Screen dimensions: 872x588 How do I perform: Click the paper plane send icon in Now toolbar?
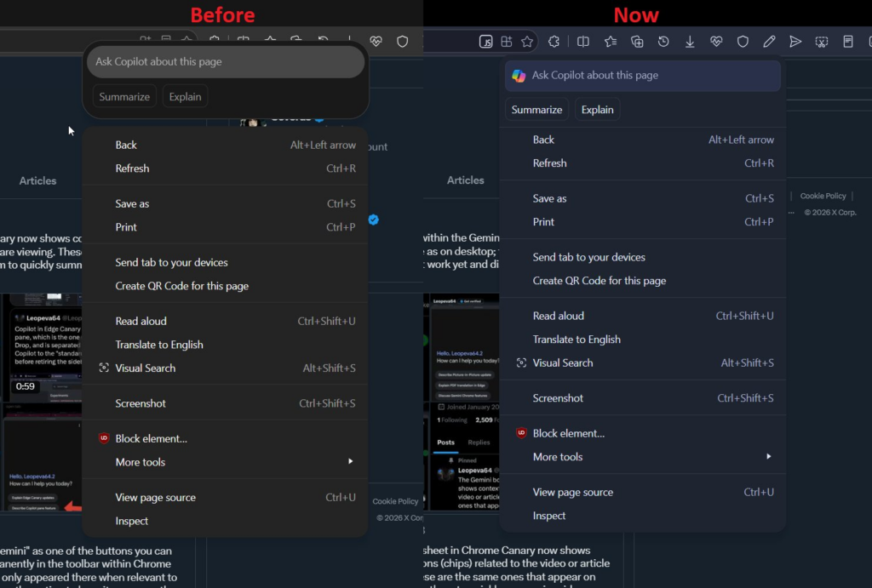click(x=795, y=42)
